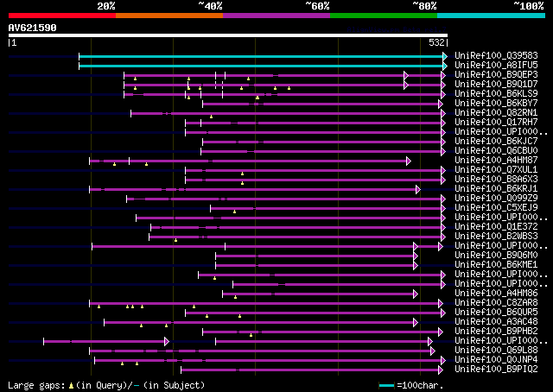The width and height of the screenshot is (553, 392).
Task: Select the UniRef100_Q82RN1 label
Action: pyautogui.click(x=496, y=113)
